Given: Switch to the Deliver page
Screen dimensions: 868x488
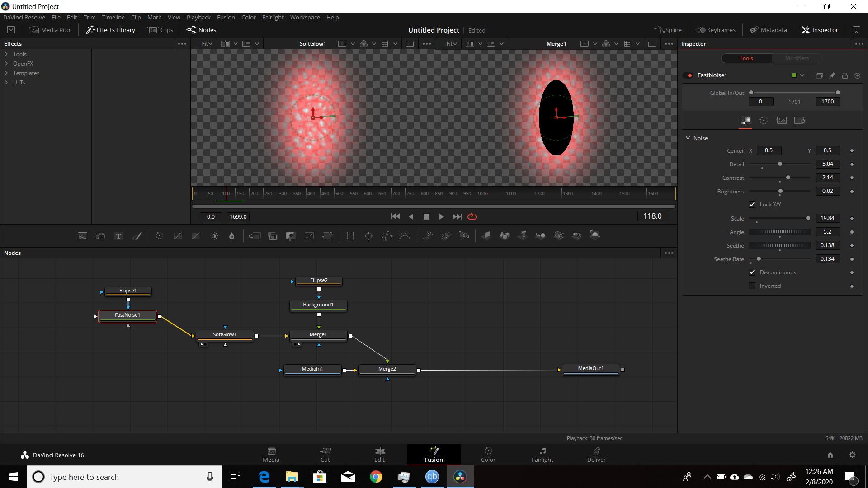Looking at the screenshot, I should [596, 455].
